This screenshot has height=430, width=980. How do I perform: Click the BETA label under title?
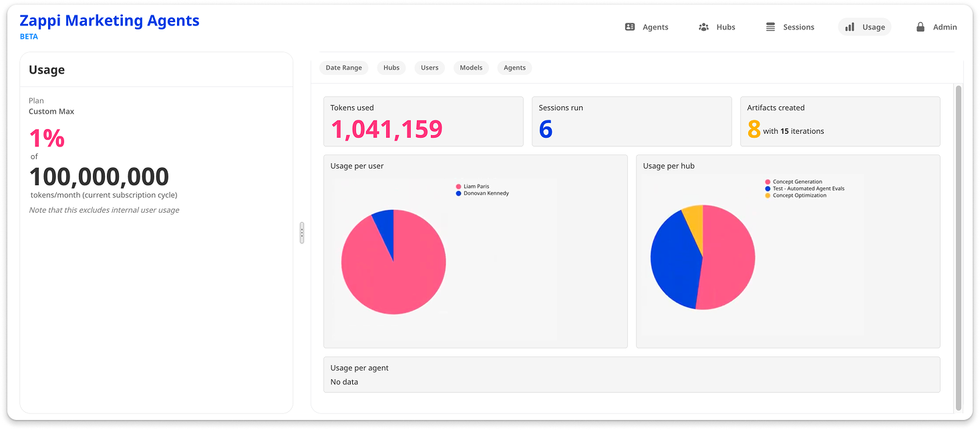pyautogui.click(x=29, y=37)
